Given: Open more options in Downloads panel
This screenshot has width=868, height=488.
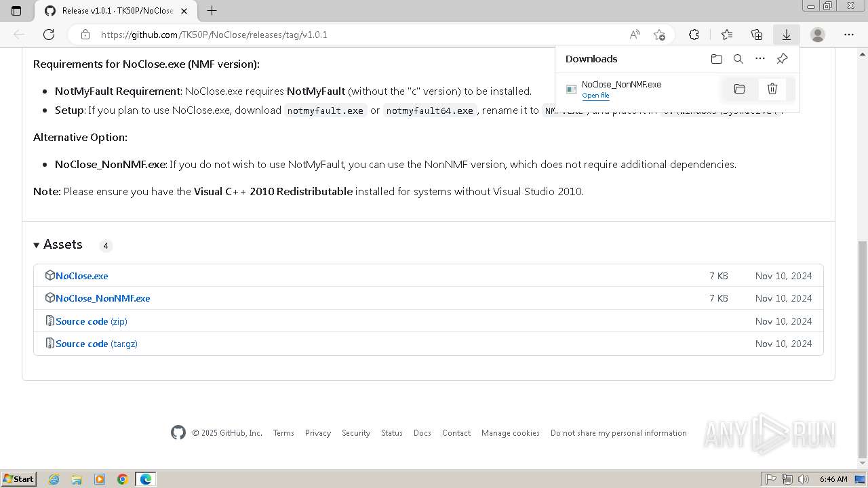Looking at the screenshot, I should (x=760, y=59).
